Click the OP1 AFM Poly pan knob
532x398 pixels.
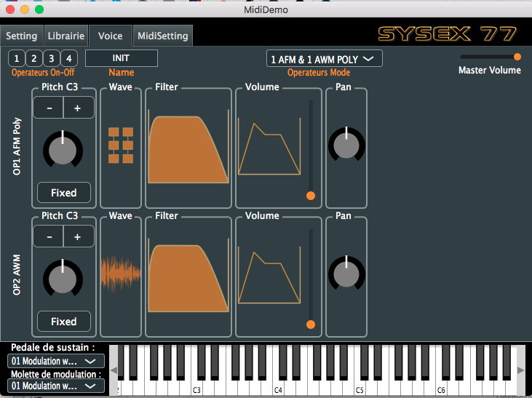tap(346, 145)
